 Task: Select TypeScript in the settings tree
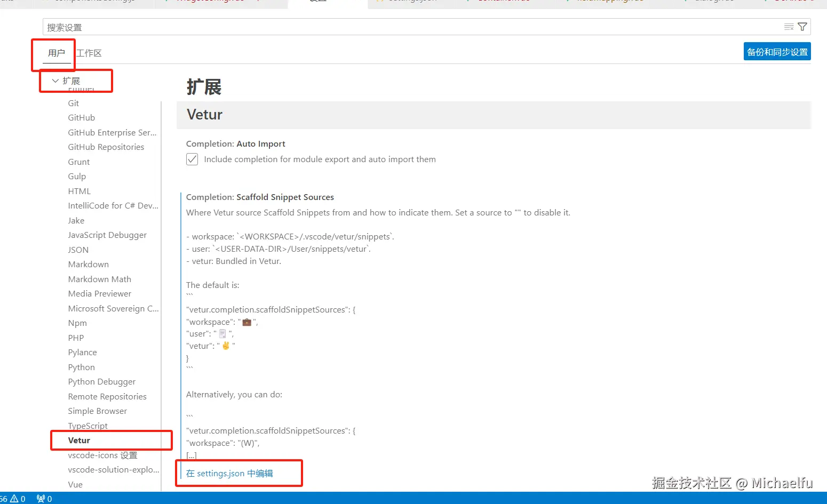coord(88,426)
